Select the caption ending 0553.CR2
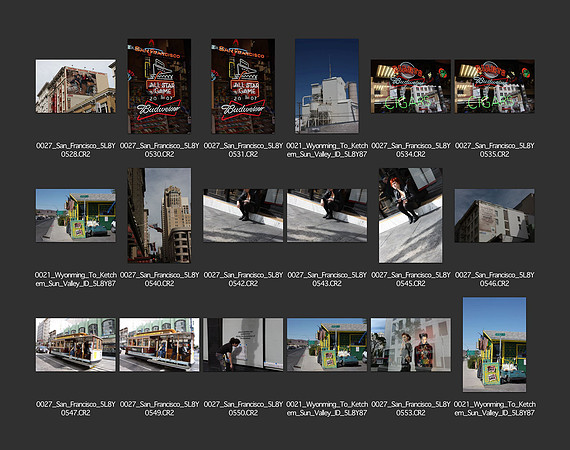 (411, 409)
